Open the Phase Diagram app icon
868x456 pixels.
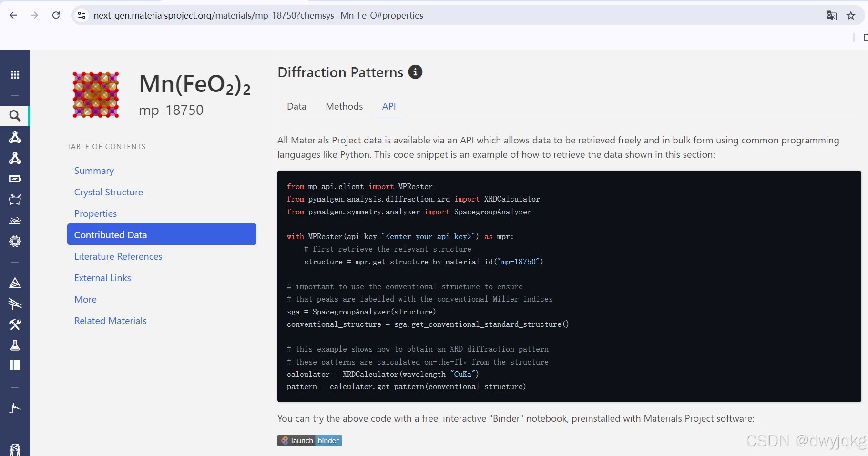coord(15,283)
